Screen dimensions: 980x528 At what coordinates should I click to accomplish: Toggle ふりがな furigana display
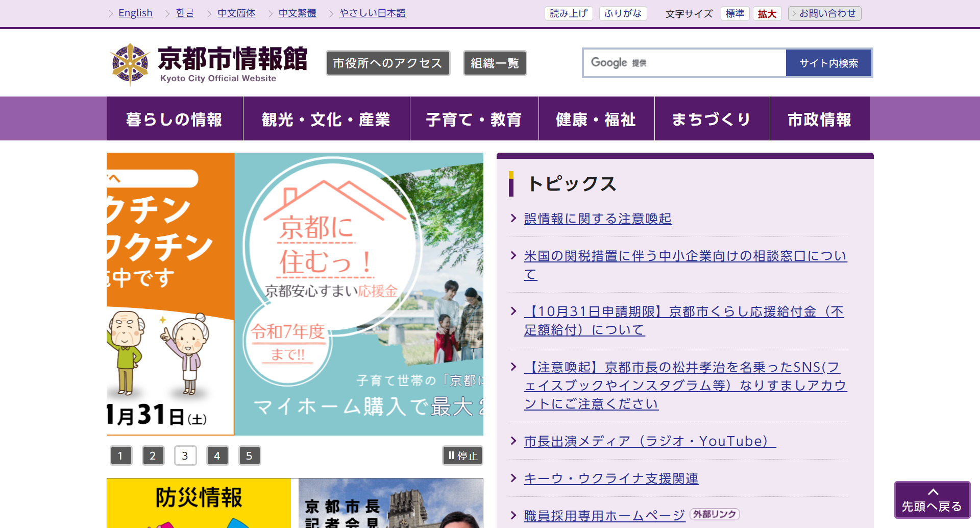[x=623, y=13]
